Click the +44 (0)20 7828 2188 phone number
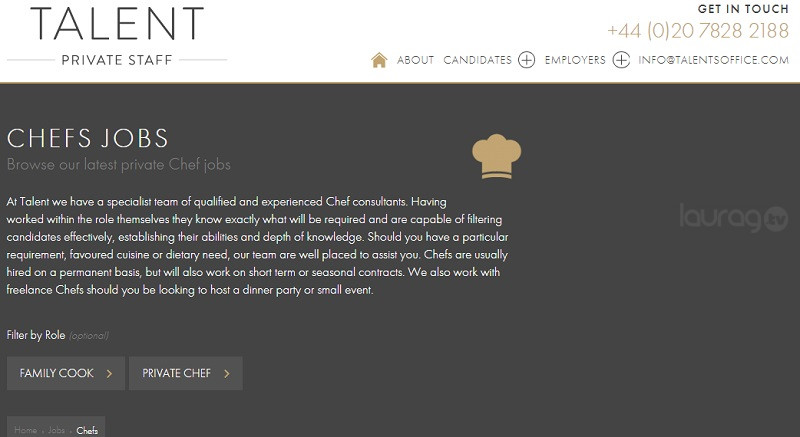The height and width of the screenshot is (437, 800). tap(698, 31)
